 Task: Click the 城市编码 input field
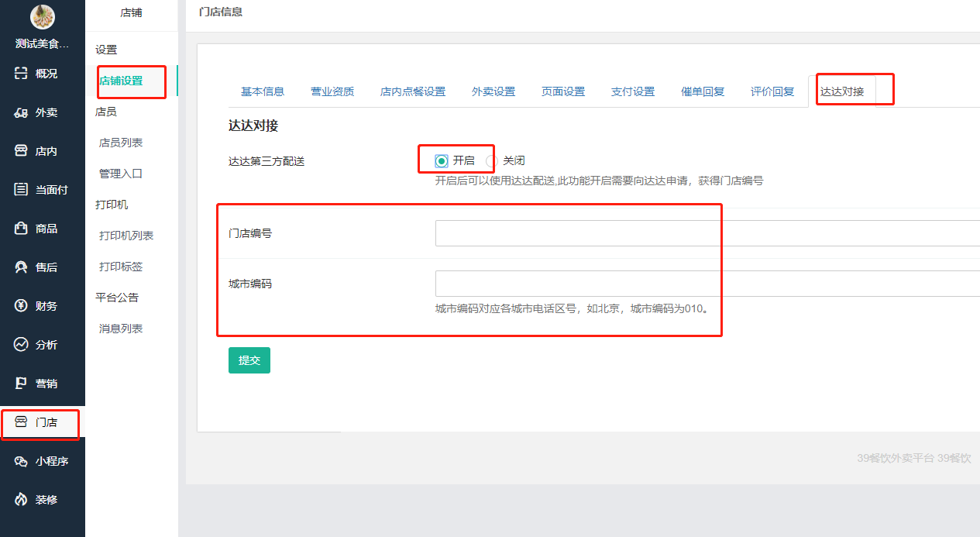point(707,284)
